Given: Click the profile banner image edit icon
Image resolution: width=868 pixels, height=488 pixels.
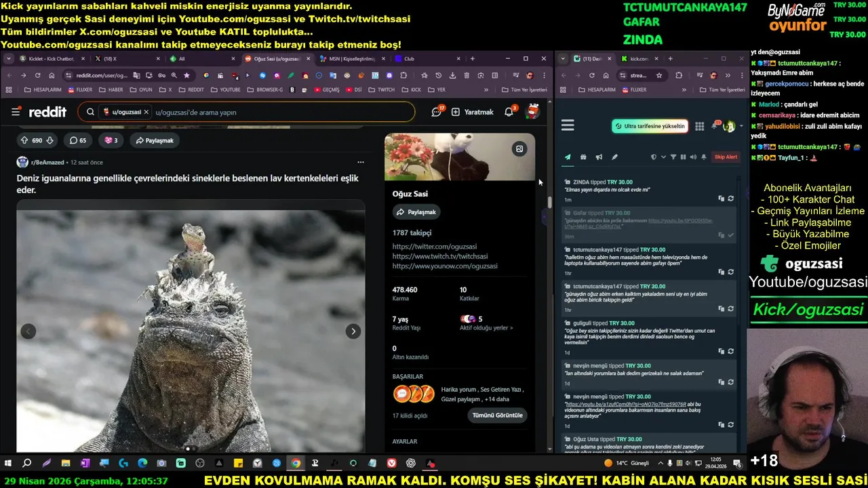Looking at the screenshot, I should (519, 149).
